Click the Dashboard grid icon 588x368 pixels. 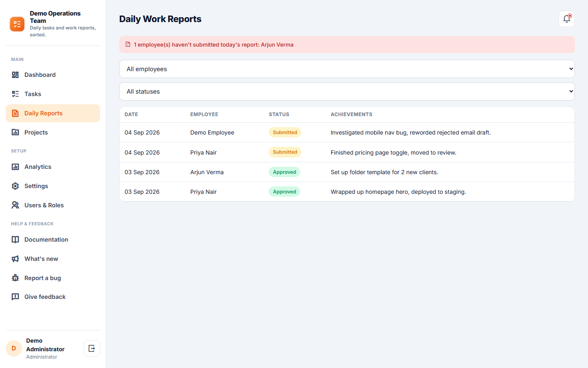click(15, 75)
